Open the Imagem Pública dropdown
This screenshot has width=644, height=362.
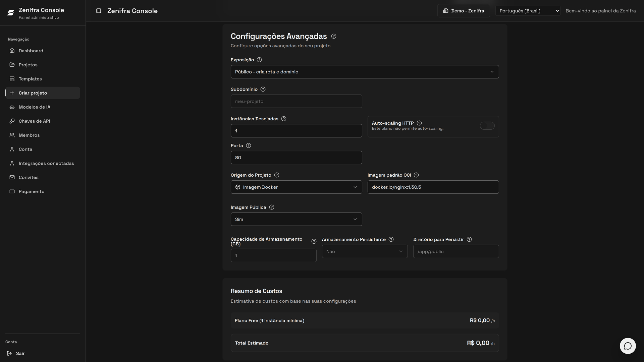[x=297, y=219]
